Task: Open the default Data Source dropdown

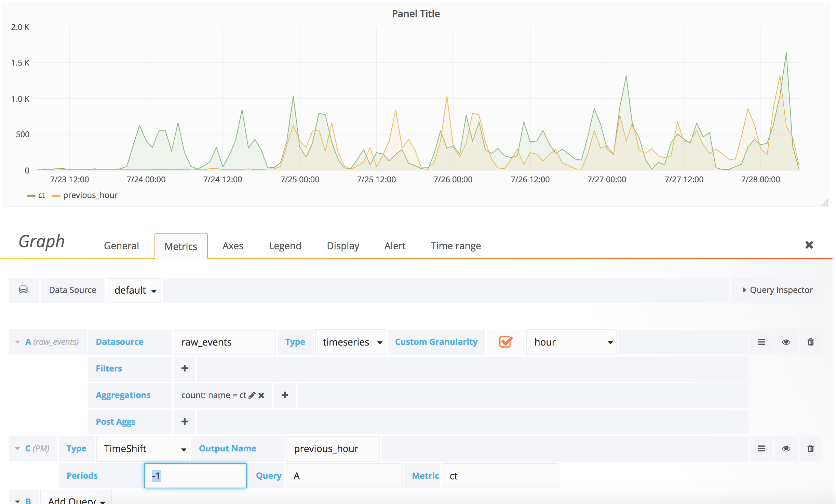Action: [134, 290]
